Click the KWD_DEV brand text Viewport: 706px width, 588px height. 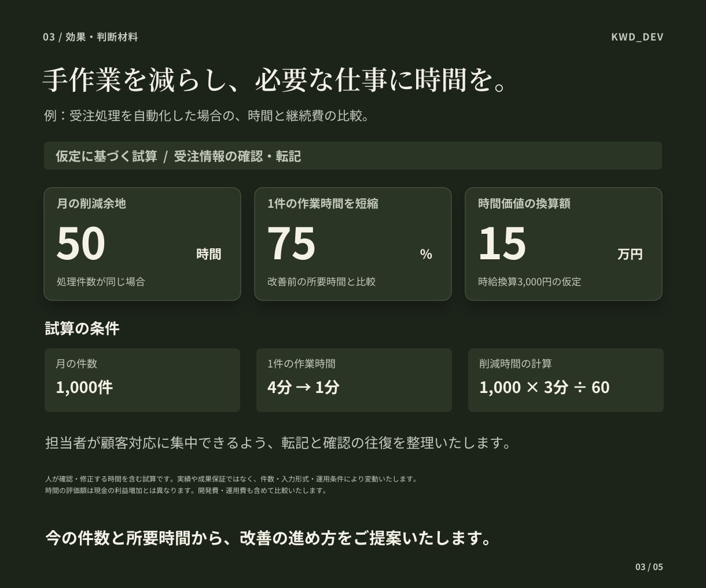click(x=637, y=37)
